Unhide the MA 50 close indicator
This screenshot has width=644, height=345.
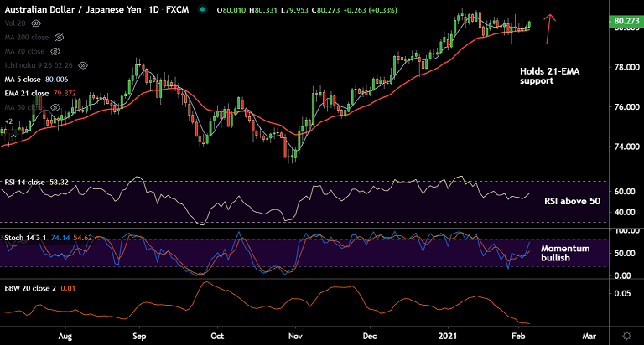(x=55, y=107)
